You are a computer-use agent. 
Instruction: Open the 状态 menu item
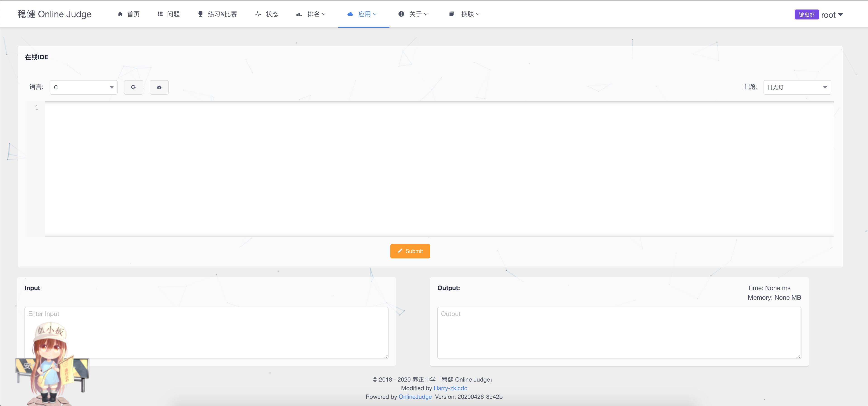(x=272, y=14)
